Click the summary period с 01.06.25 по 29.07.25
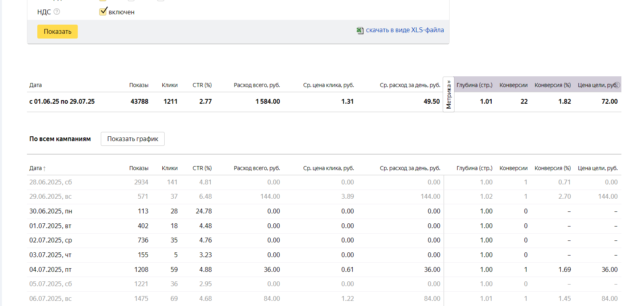 62,102
